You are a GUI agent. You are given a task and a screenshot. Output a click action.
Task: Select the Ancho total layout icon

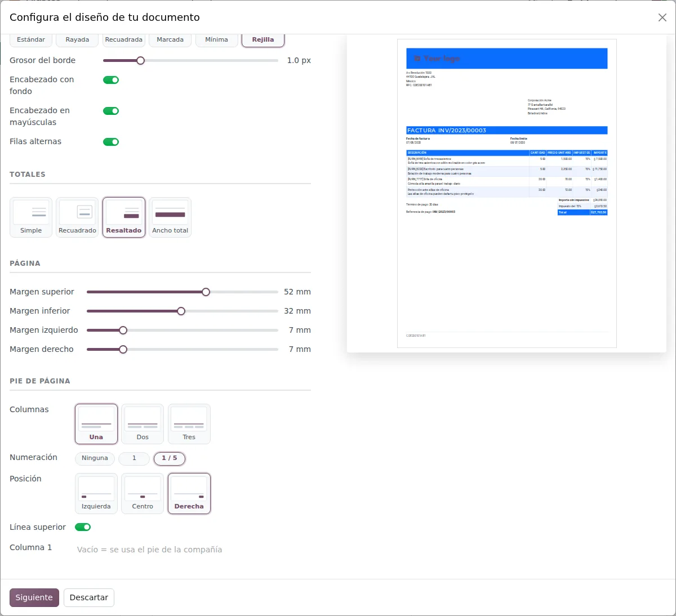[x=170, y=217]
